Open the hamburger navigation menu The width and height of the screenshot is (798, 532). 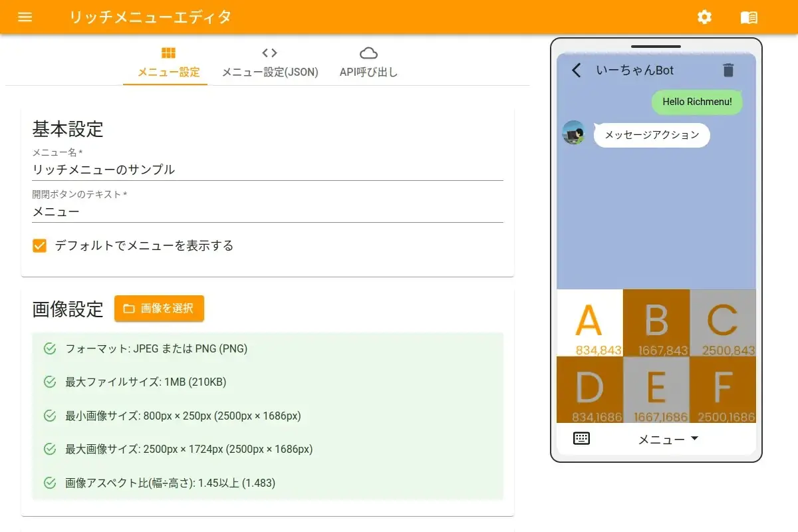(x=25, y=17)
